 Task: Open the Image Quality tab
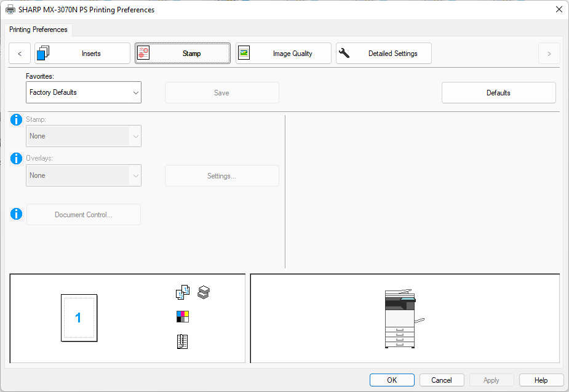(x=284, y=54)
